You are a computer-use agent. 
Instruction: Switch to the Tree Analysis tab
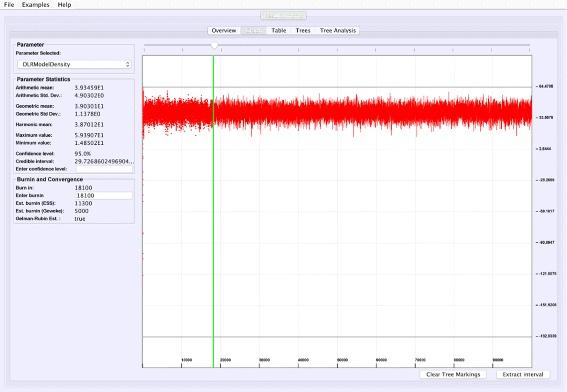338,31
